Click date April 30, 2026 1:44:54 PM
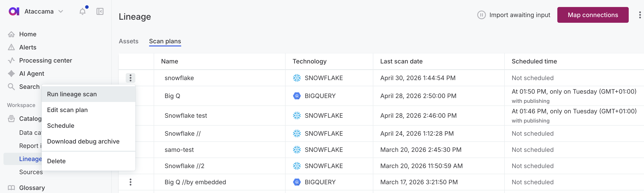This screenshot has height=193, width=644. [418, 78]
